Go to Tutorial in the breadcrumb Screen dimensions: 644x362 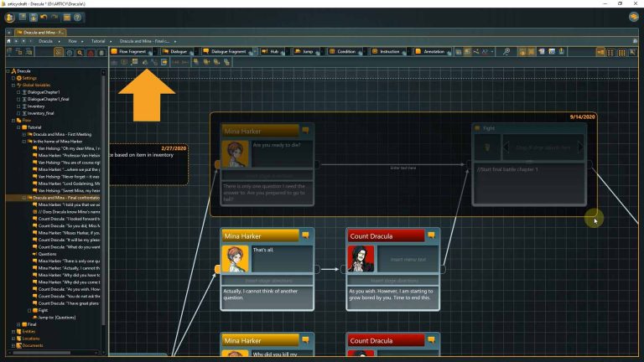pyautogui.click(x=98, y=41)
